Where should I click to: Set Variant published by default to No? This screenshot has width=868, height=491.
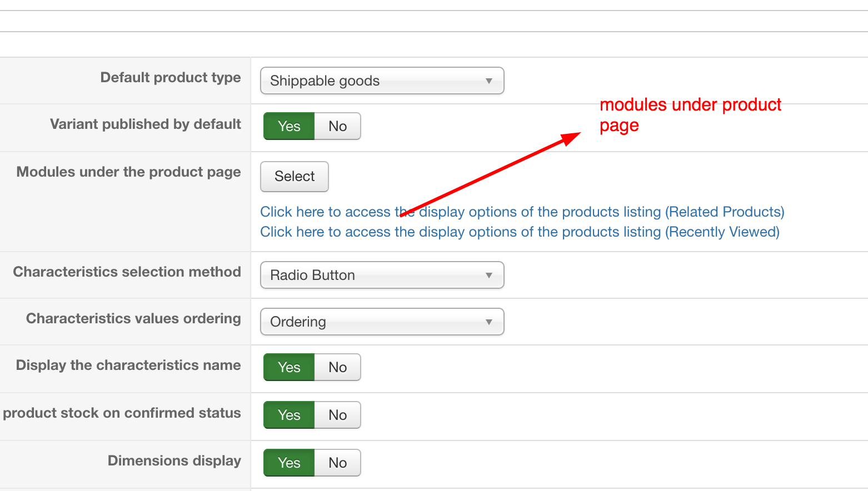[337, 126]
